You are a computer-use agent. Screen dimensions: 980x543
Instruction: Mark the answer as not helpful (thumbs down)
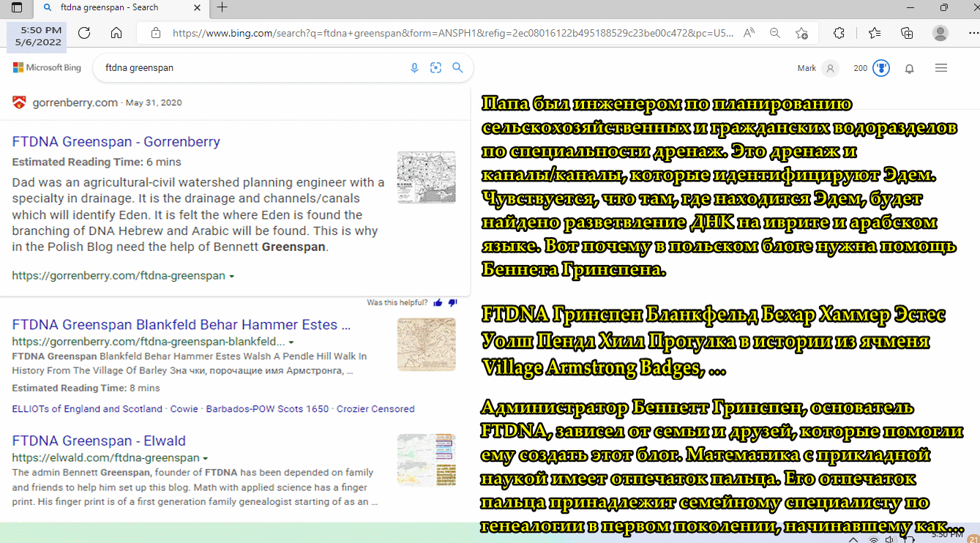452,303
